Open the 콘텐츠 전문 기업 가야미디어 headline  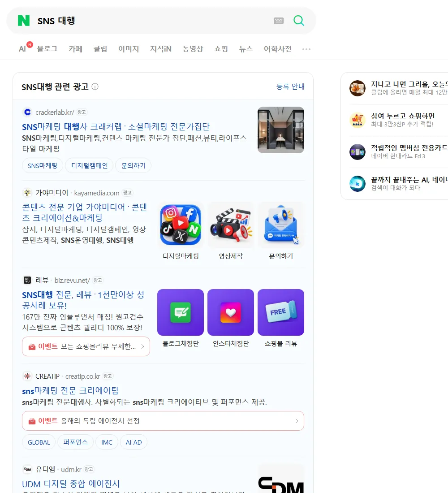tap(85, 212)
